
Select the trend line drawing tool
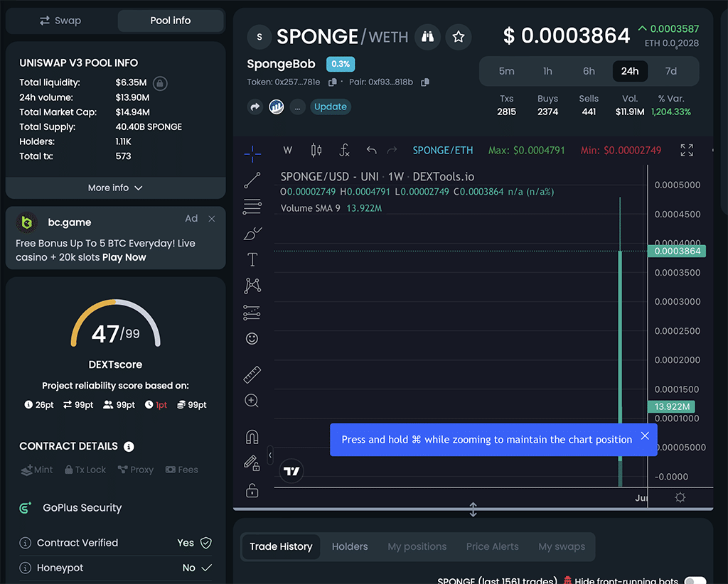click(252, 180)
